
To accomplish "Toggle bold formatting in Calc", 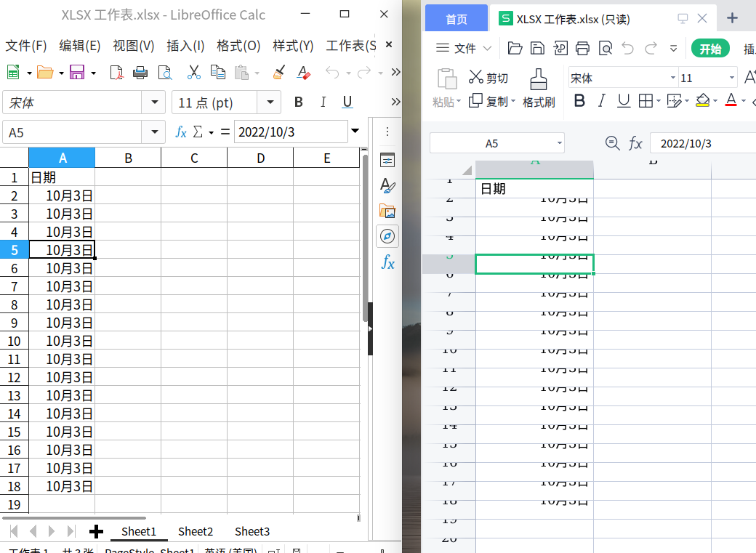I will [298, 102].
